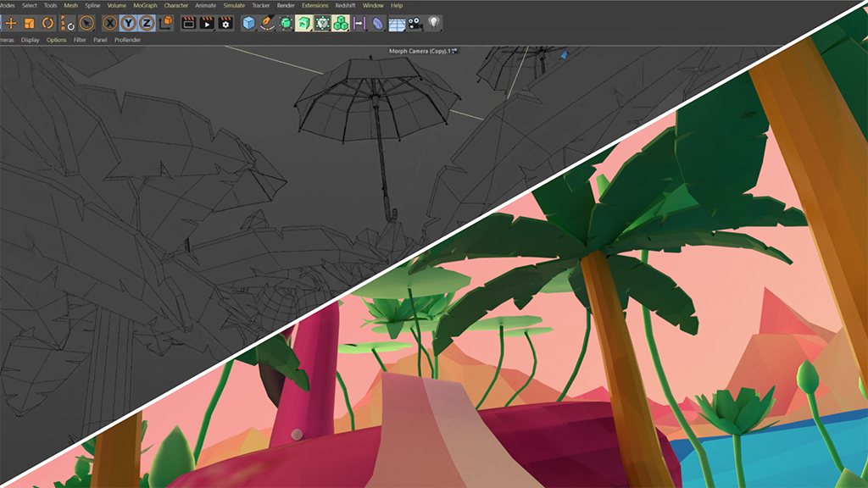Add a Camera object
The height and width of the screenshot is (488, 868).
coord(415,23)
